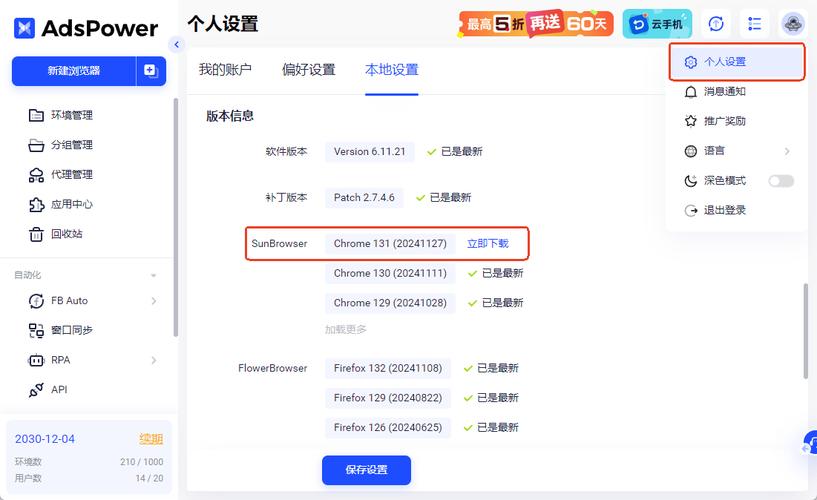Screen dimensions: 817x500
Task: Click the 消息通知 bell icon
Action: tap(690, 92)
